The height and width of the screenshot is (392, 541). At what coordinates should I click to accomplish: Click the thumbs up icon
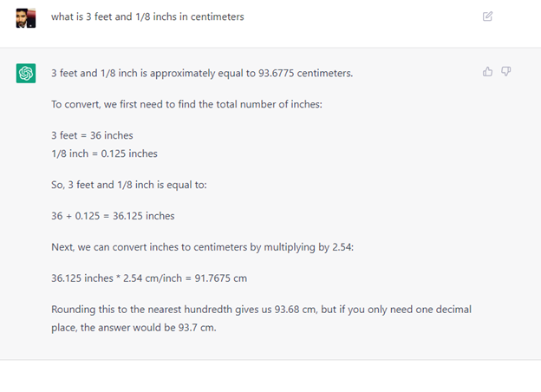tap(488, 72)
